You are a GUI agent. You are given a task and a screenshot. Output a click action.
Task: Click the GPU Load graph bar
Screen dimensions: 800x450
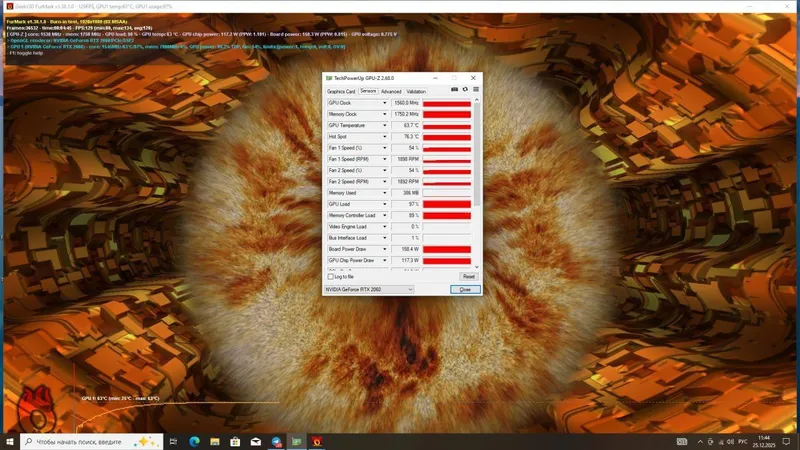click(x=446, y=204)
